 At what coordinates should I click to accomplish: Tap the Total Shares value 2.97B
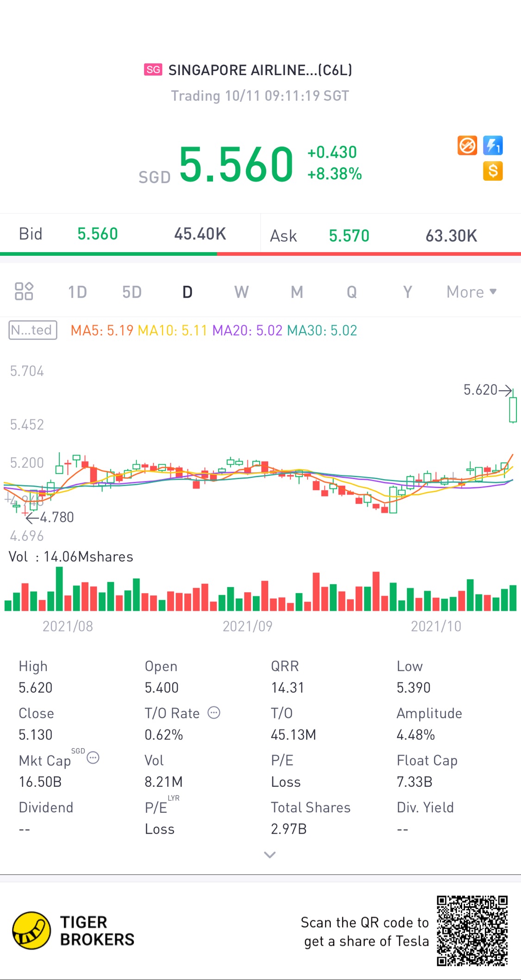[289, 829]
